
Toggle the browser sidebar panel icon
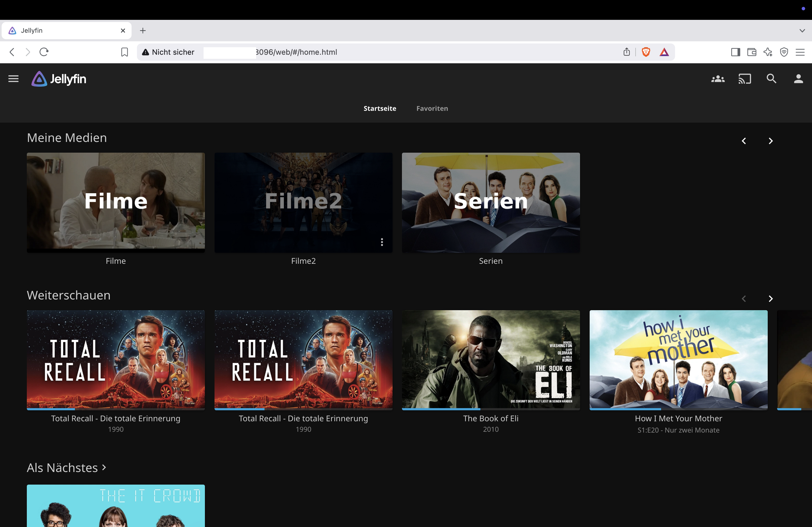pyautogui.click(x=735, y=52)
